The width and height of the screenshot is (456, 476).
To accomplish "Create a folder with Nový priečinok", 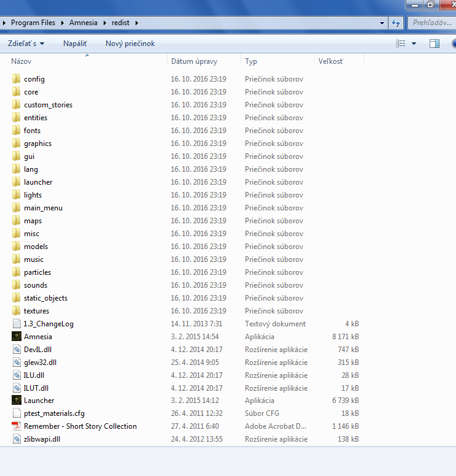I will [x=130, y=44].
